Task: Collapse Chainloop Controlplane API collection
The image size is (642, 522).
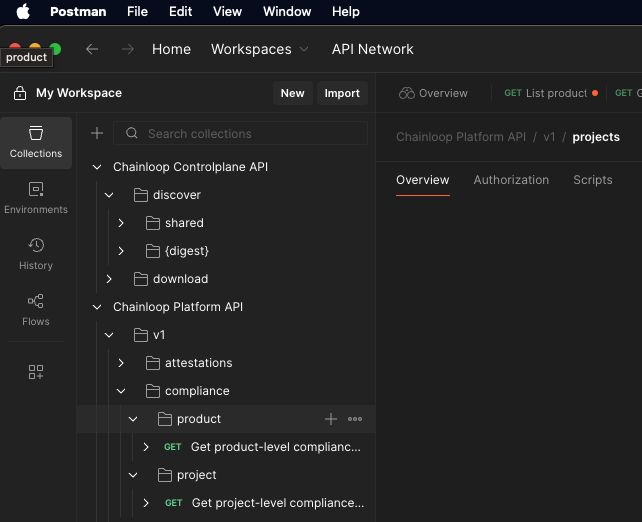Action: pos(97,167)
